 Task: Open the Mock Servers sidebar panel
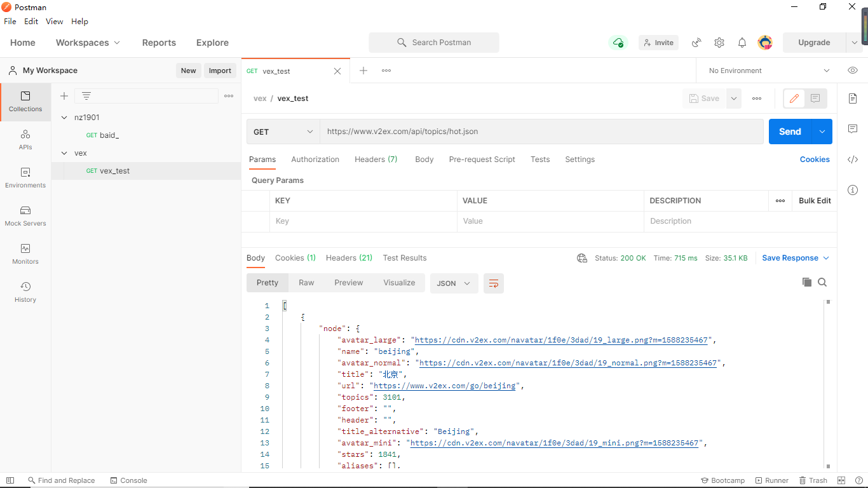pos(25,216)
